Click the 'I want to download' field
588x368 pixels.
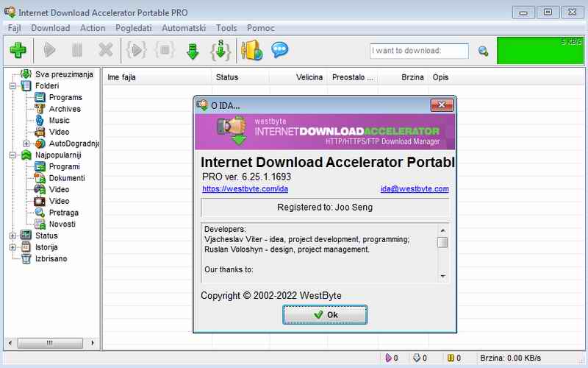pos(419,51)
